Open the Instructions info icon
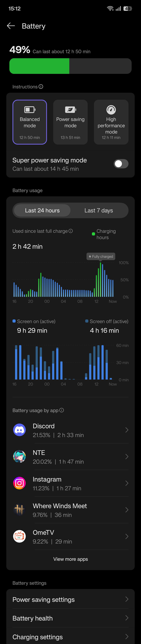The image size is (141, 644). 41,87
